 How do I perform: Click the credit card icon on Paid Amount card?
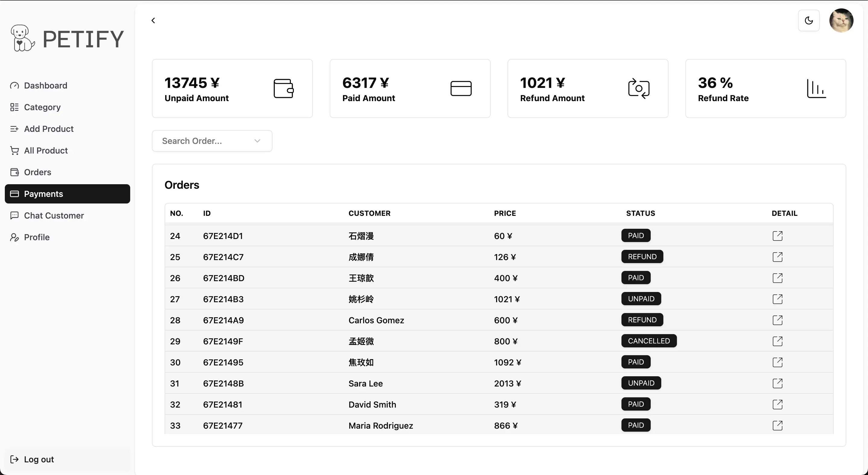coord(461,88)
